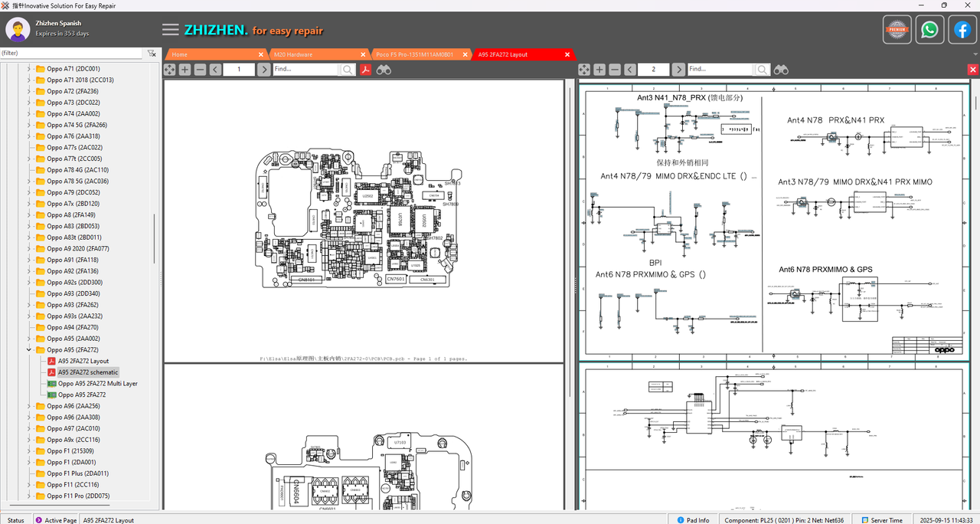Image resolution: width=980 pixels, height=524 pixels.
Task: Zoom out the right schematic viewer
Action: pyautogui.click(x=615, y=70)
